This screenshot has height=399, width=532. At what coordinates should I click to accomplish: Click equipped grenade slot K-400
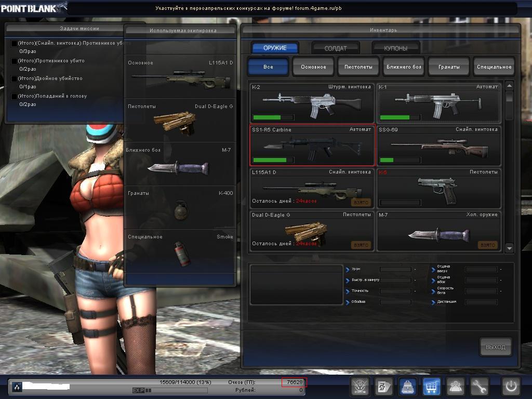tap(180, 207)
